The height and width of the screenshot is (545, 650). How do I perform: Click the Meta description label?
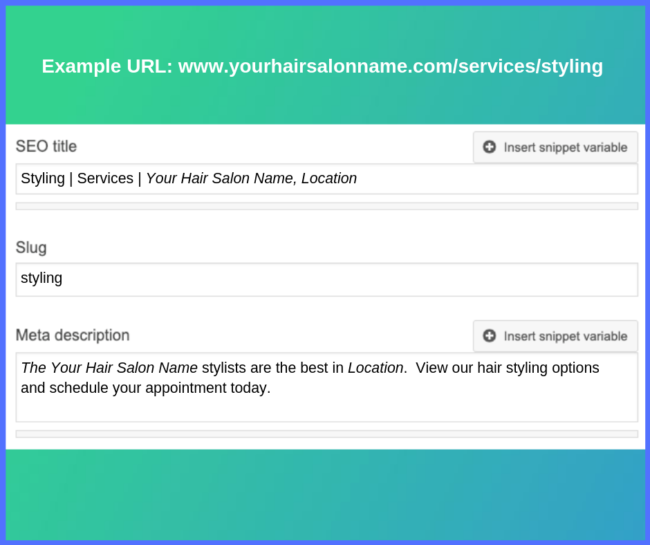pyautogui.click(x=73, y=335)
